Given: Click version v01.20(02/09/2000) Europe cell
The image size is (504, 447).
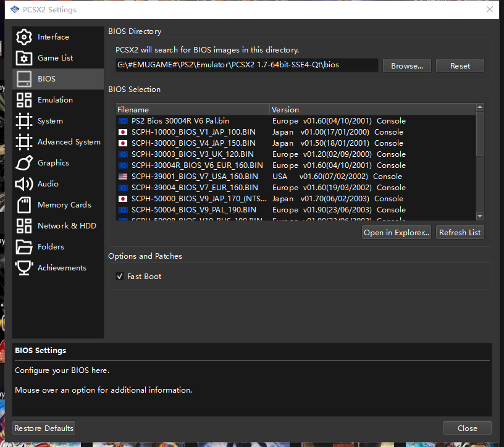Looking at the screenshot, I should 339,154.
